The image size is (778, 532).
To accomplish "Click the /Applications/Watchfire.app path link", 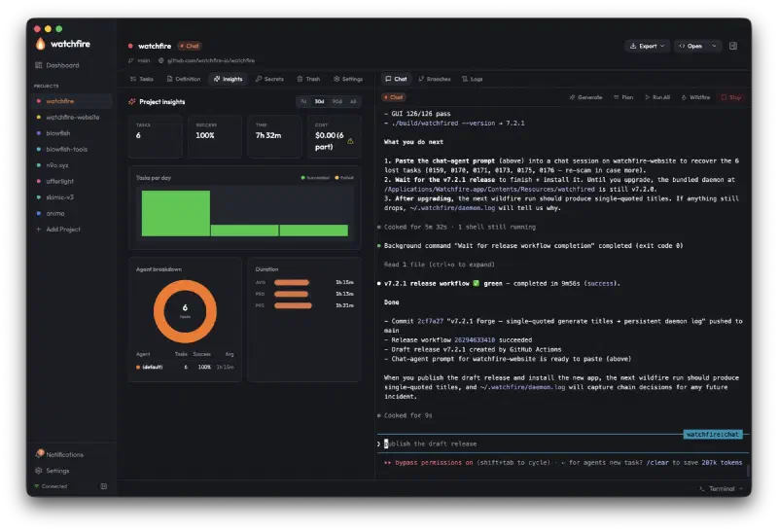I will [x=489, y=189].
